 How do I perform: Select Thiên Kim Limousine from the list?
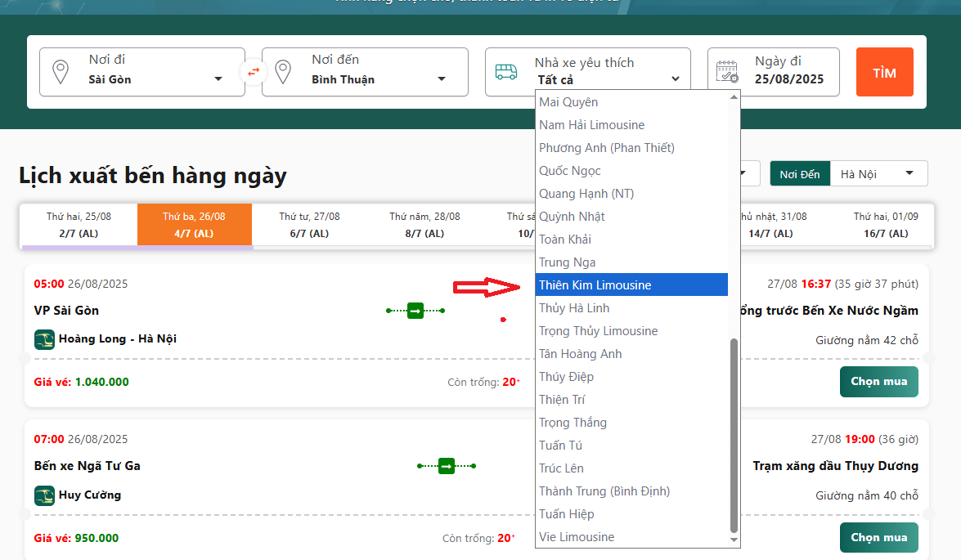(595, 285)
